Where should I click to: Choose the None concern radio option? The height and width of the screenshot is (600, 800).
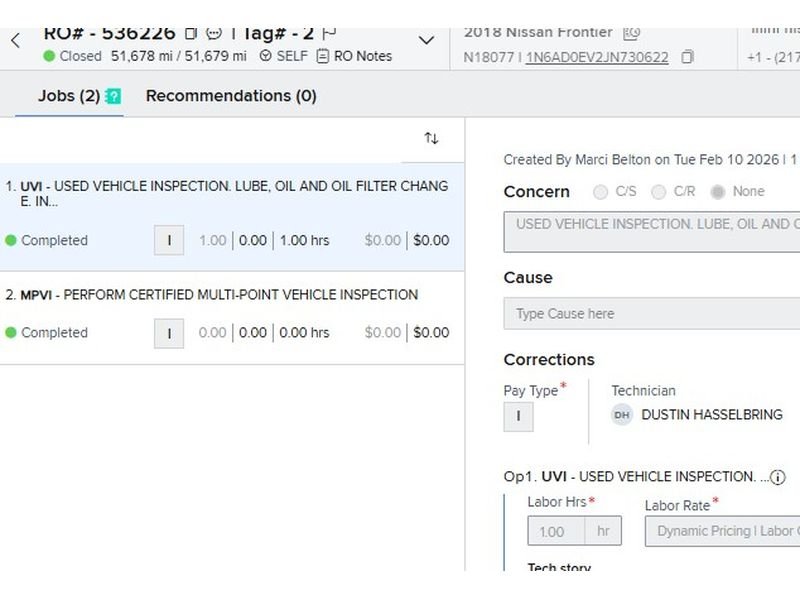[717, 192]
